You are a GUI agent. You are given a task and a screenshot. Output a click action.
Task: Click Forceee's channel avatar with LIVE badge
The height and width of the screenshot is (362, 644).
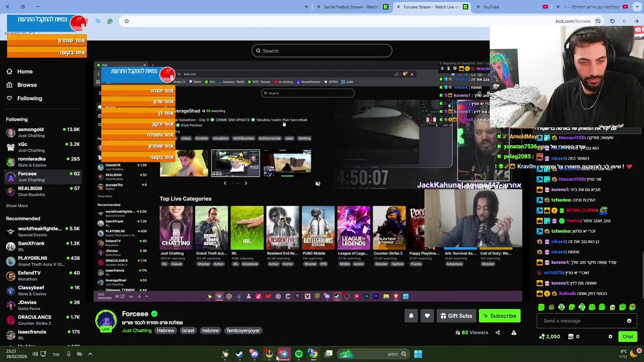[x=106, y=321]
